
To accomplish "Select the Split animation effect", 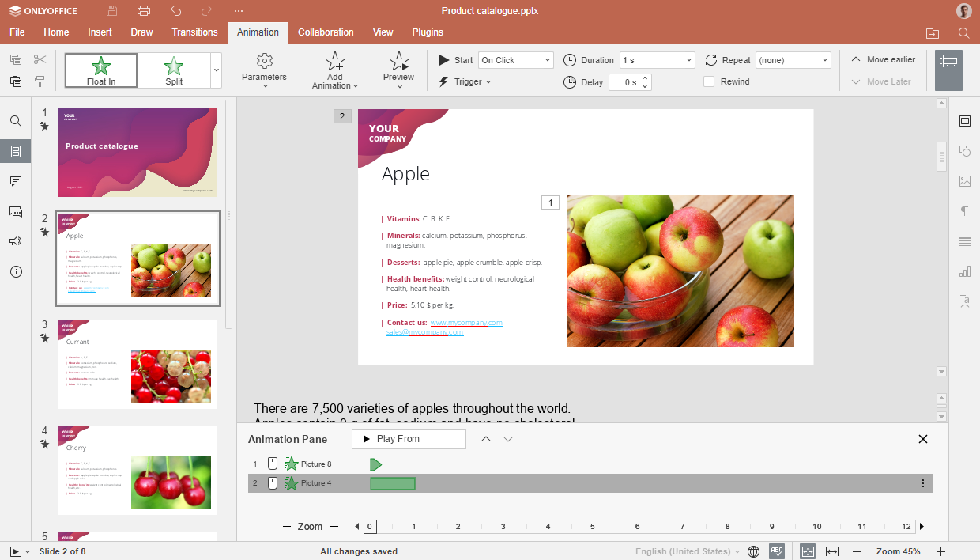I will point(174,70).
